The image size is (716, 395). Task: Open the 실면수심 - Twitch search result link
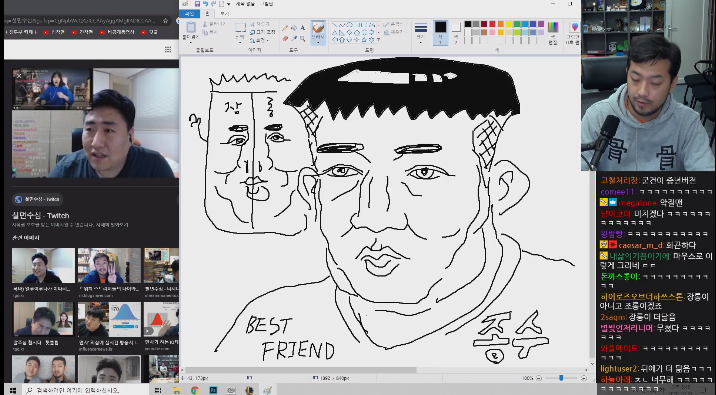click(x=40, y=216)
